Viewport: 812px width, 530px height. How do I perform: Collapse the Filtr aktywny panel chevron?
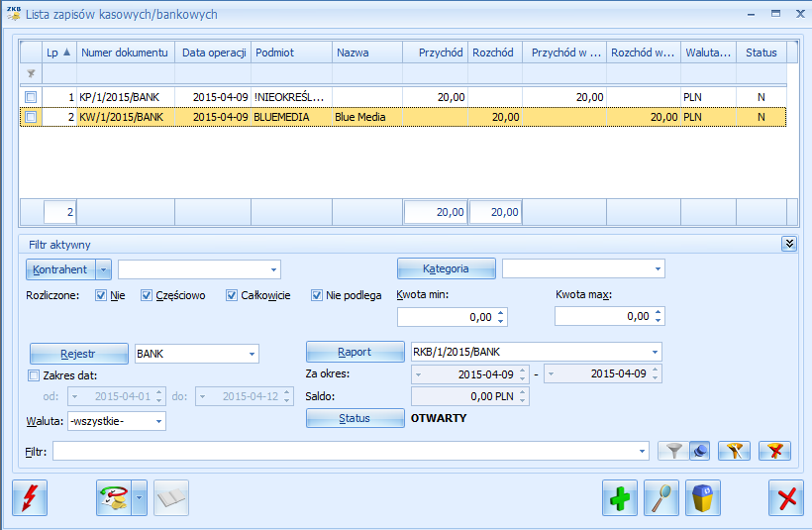788,244
